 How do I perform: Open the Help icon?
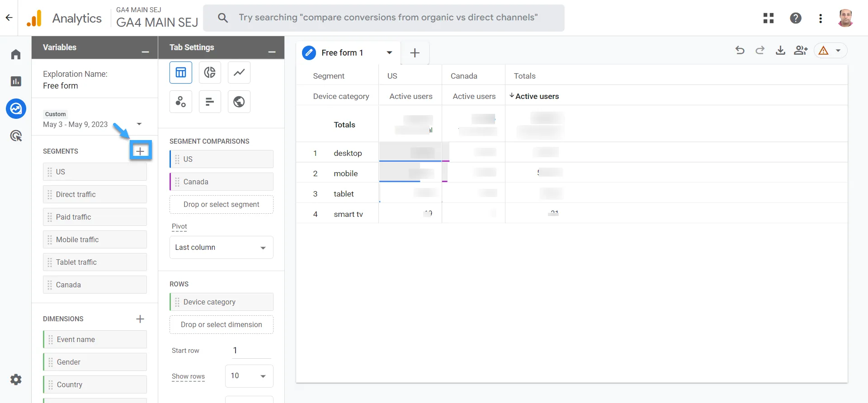point(796,18)
